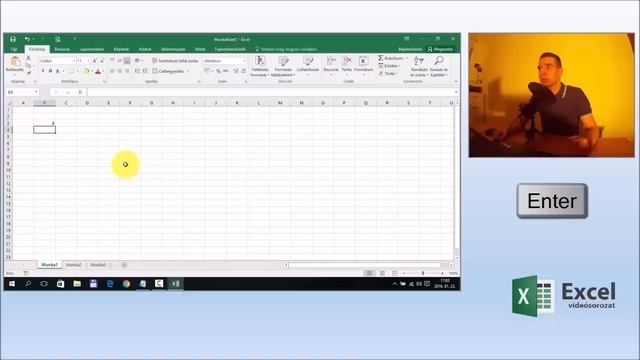Switch to the Lapelrendezés (Page Layout) tab
The height and width of the screenshot is (360, 640).
coord(92,49)
